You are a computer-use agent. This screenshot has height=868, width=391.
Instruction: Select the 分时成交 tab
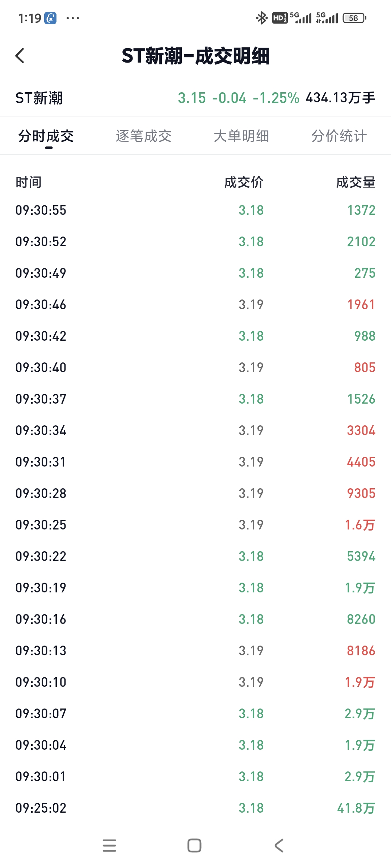46,136
